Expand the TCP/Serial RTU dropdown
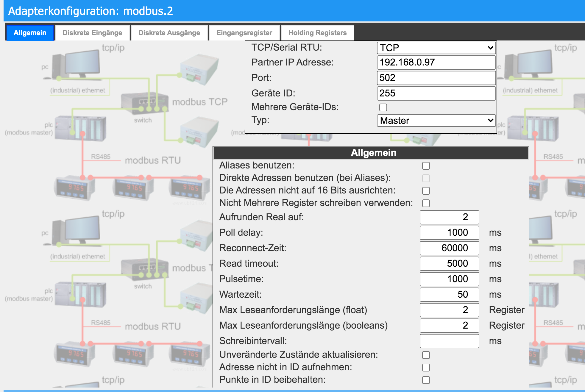585x392 pixels. [x=436, y=48]
